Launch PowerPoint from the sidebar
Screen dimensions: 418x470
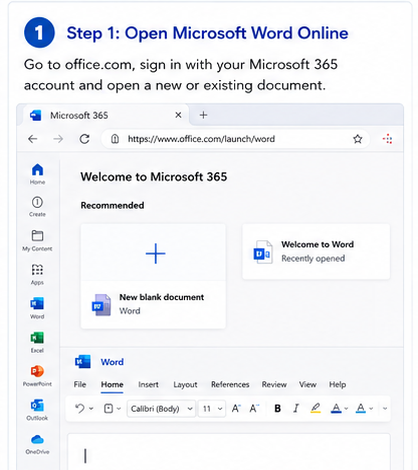point(37,371)
